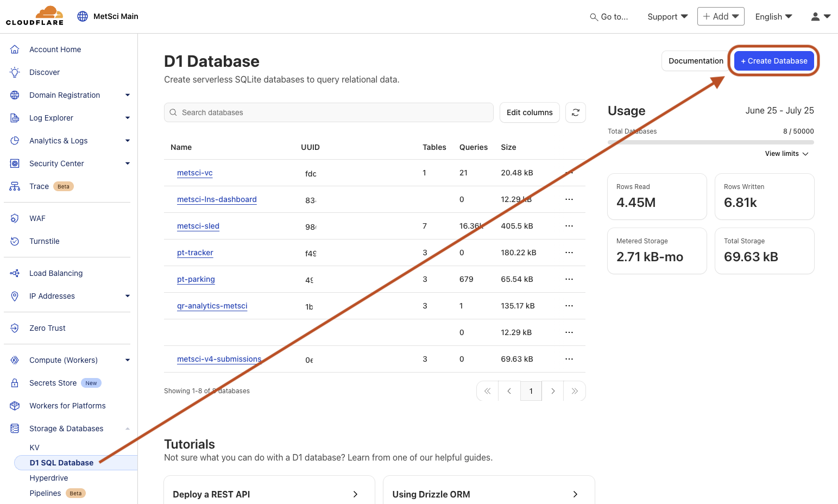Viewport: 838px width, 504px height.
Task: Select Turnstile in the sidebar
Action: click(x=44, y=241)
